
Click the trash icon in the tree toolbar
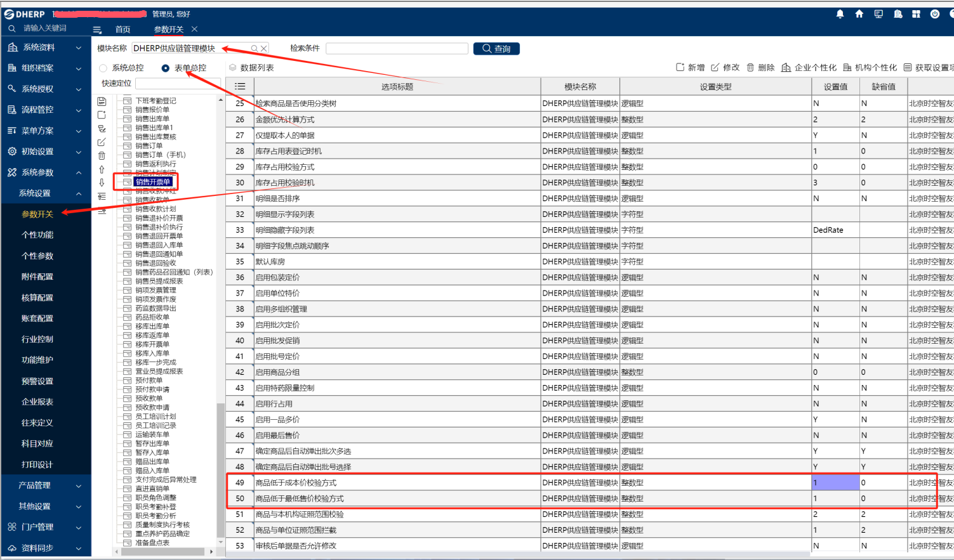(x=102, y=155)
